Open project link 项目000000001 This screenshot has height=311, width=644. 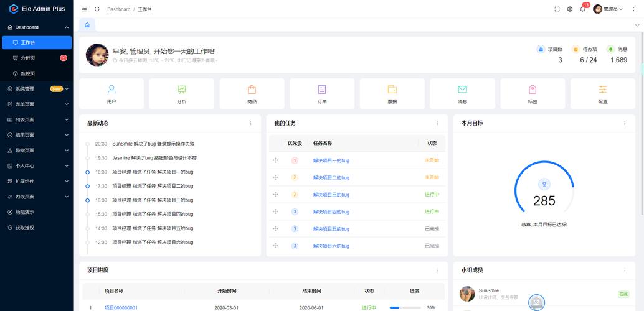[x=121, y=307]
